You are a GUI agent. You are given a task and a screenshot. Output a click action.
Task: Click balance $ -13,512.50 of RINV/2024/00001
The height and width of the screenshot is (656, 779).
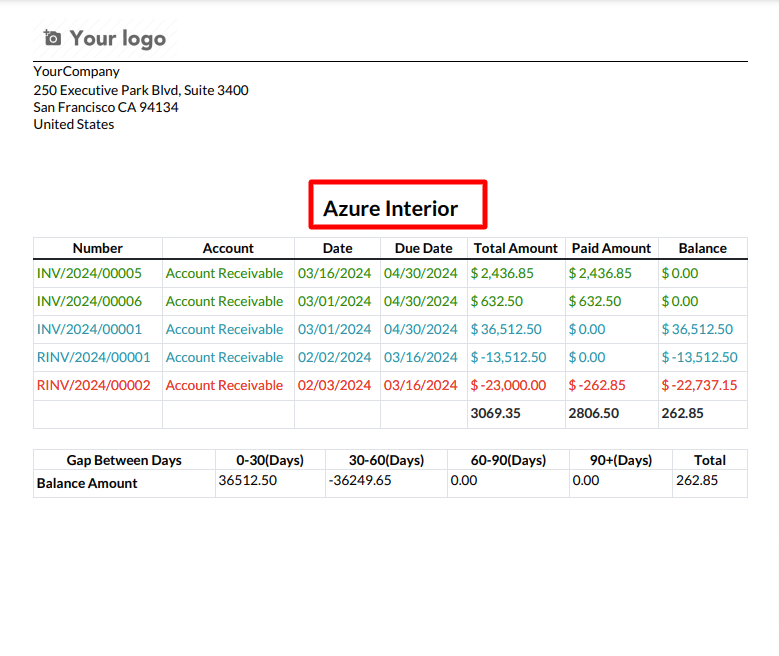coord(700,357)
